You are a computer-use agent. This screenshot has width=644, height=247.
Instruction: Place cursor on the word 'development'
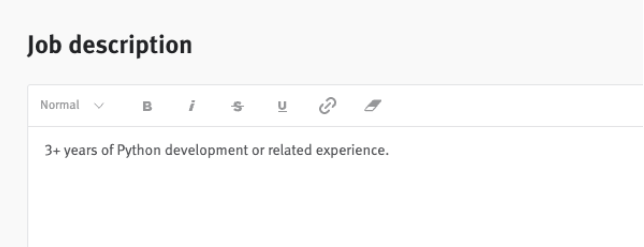point(206,150)
